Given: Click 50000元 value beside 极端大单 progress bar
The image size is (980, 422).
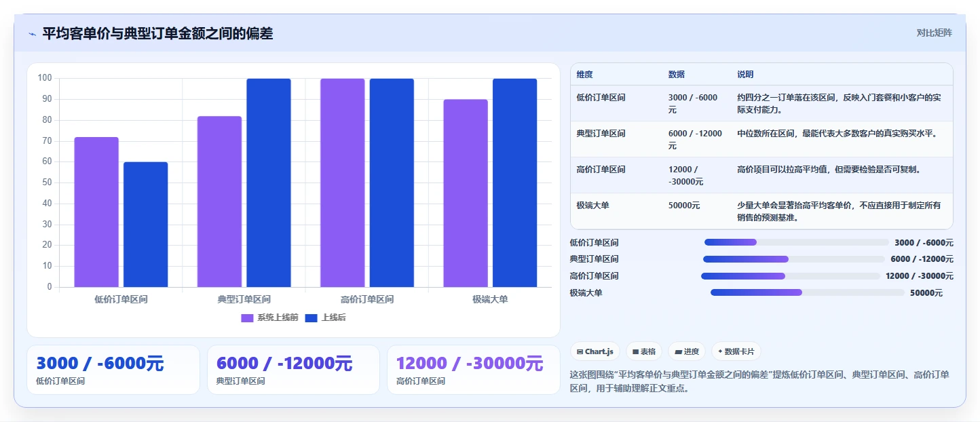Looking at the screenshot, I should [926, 292].
